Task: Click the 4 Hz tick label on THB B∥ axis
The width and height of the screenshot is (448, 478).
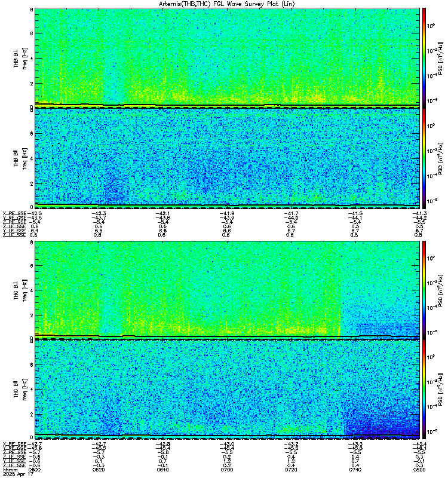Action: [32, 158]
